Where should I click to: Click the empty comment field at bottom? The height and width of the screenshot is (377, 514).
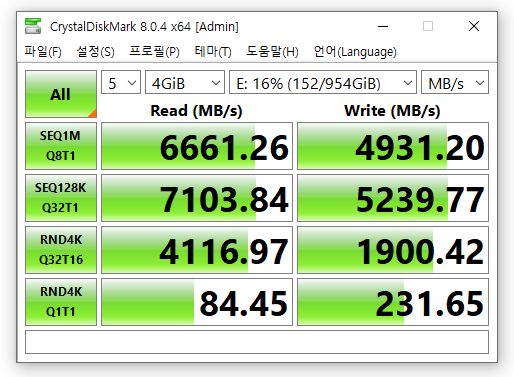[257, 342]
